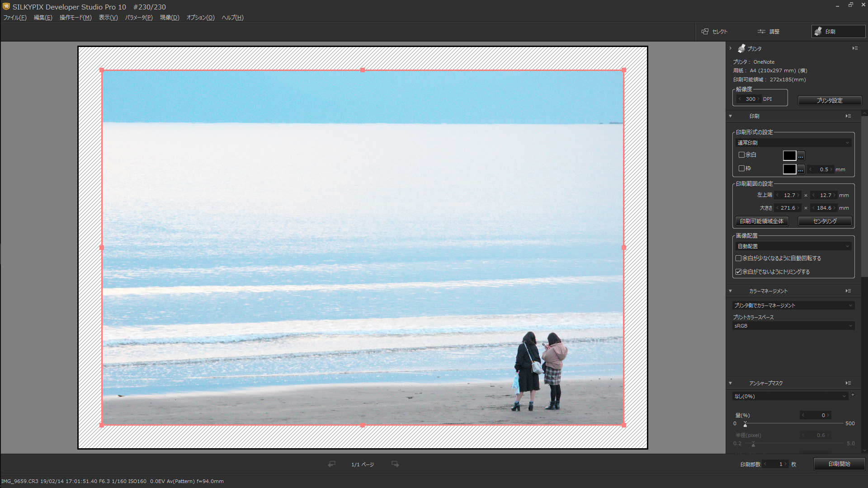Click the black 余白 color swatch
Image resolution: width=868 pixels, height=488 pixels.
tap(789, 156)
